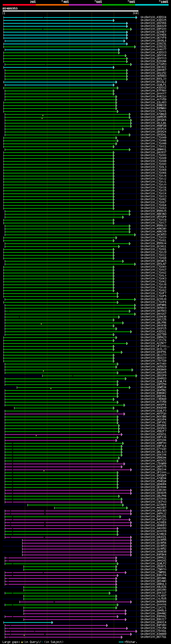Image resolution: width=171 pixels, height=644 pixels.
Task: Select the label UniRef100_Q39232
Action: [x=153, y=47]
